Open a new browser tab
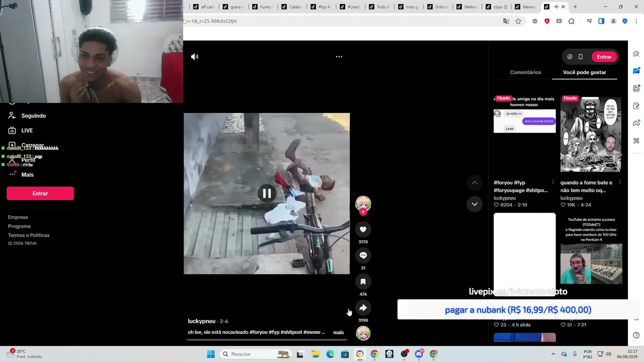The image size is (644, 362). (x=575, y=7)
